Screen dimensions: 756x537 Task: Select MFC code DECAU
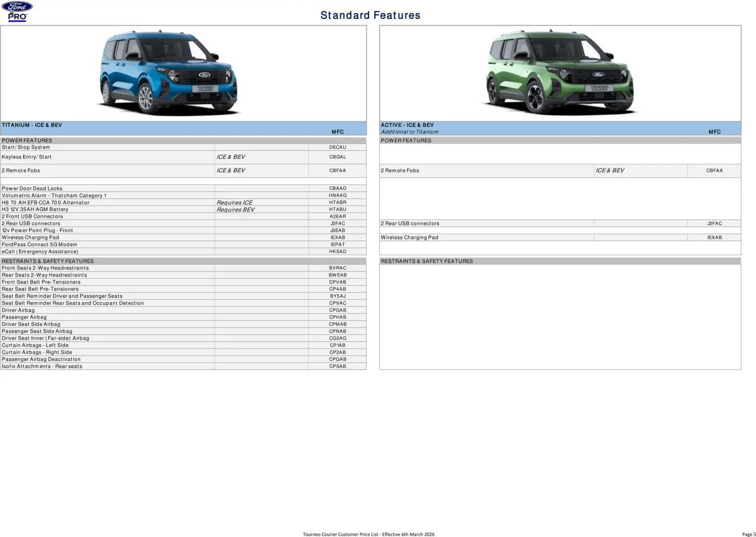(338, 147)
